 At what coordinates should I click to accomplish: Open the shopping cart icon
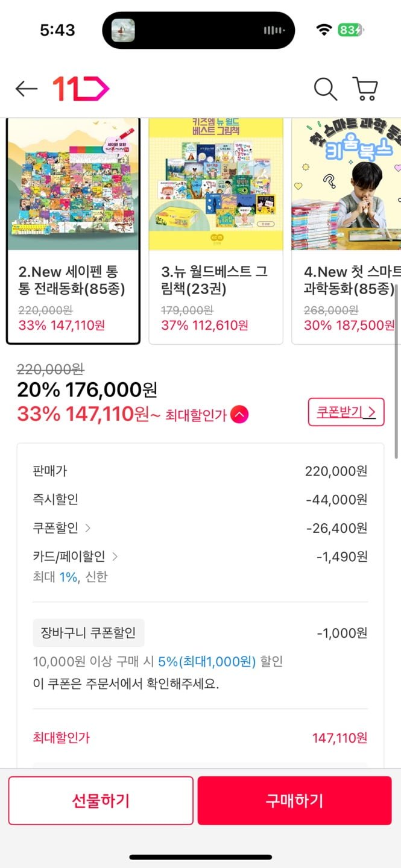(365, 89)
